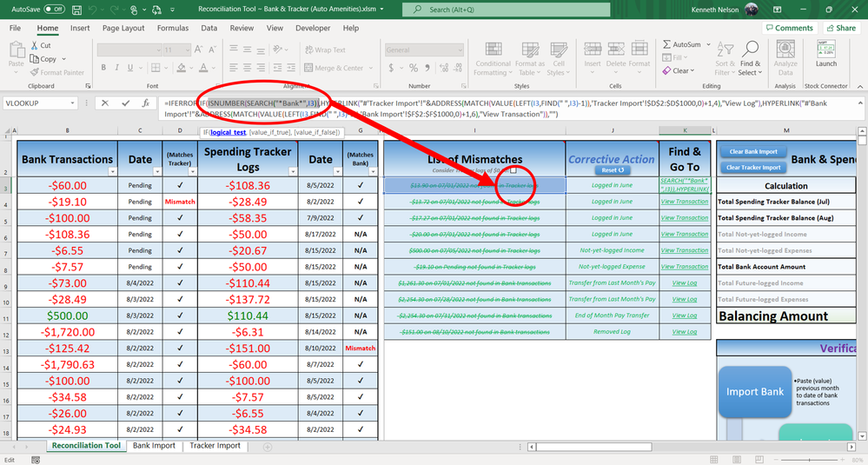Toggle Bold formatting
The image size is (868, 465).
[x=103, y=68]
